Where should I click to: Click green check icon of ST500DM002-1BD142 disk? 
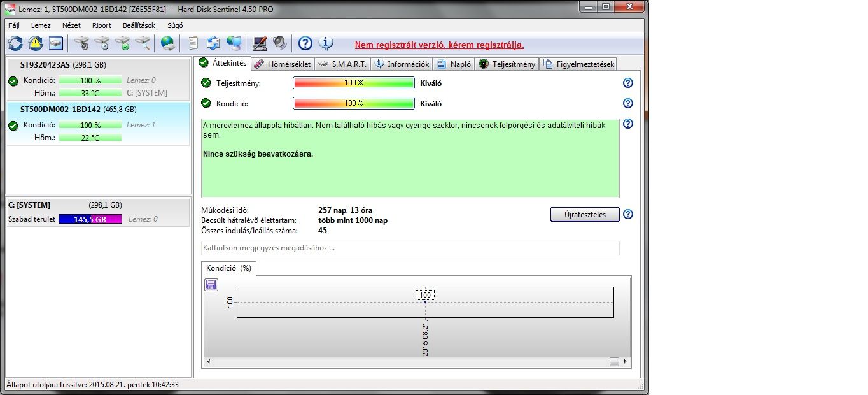pyautogui.click(x=13, y=126)
